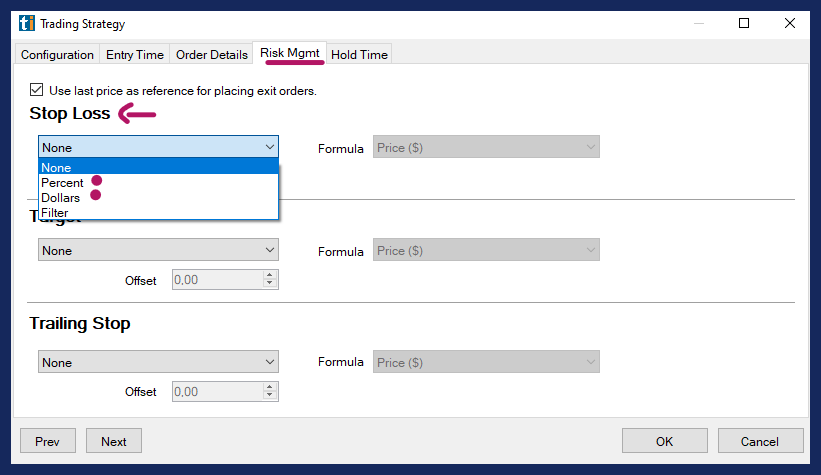821x475 pixels.
Task: Click the Trade Ideas app icon in title bar
Action: tap(25, 23)
